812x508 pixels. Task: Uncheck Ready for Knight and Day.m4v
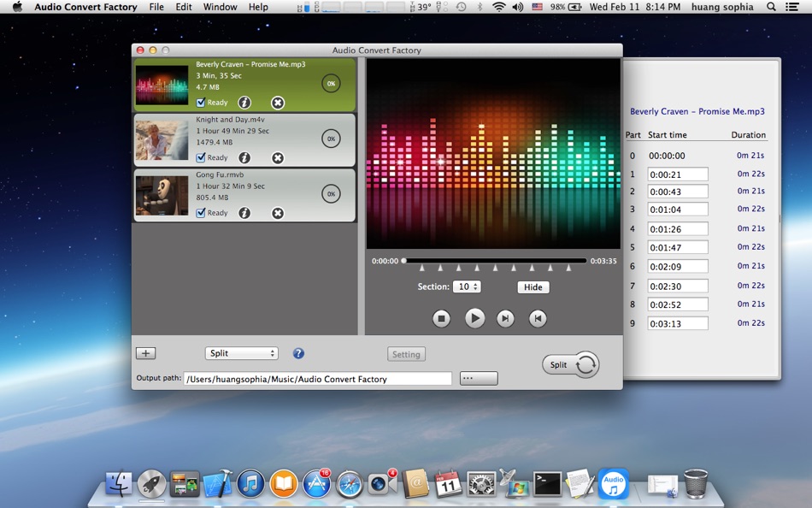click(201, 157)
